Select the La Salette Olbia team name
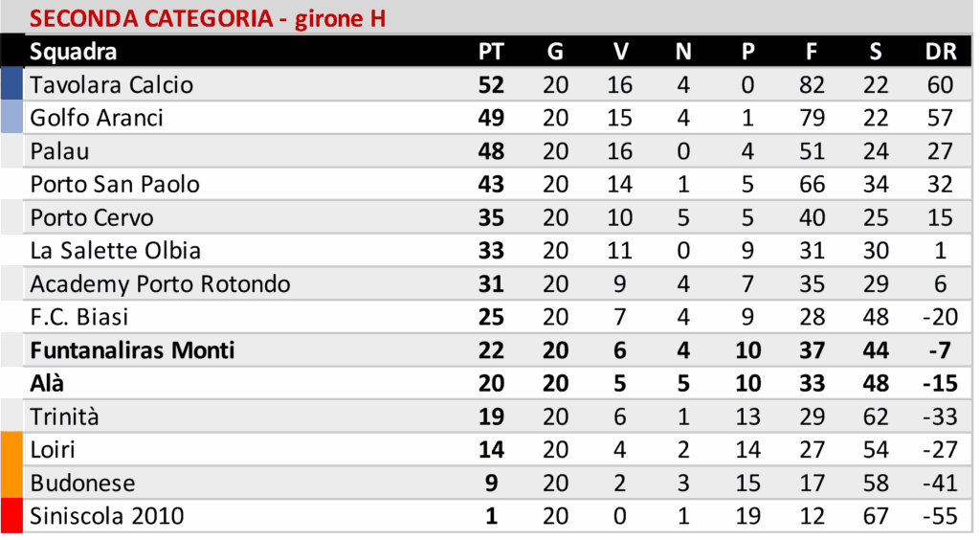The width and height of the screenshot is (980, 540). [115, 251]
